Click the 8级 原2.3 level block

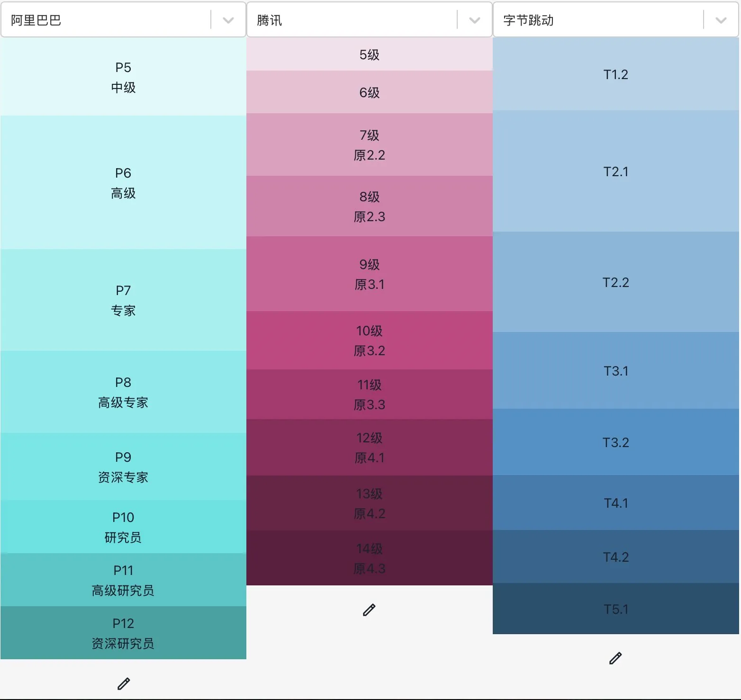pos(370,206)
